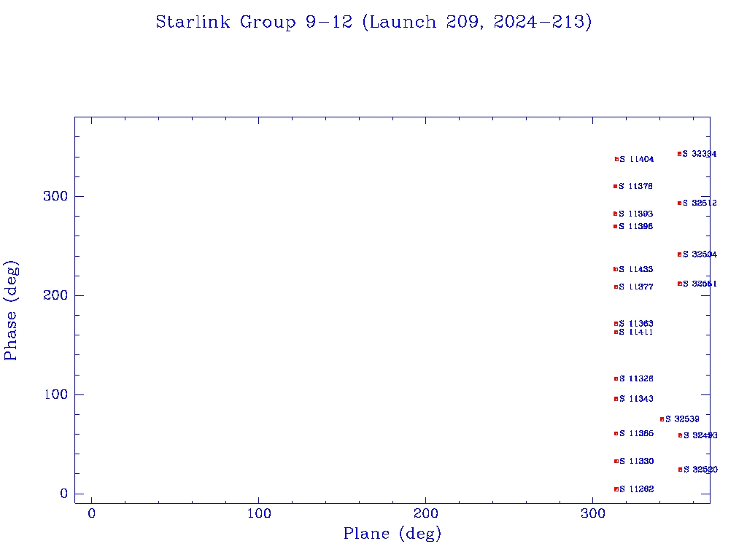747x560 pixels.
Task: Click the S 11262 satellite label
Action: 636,489
